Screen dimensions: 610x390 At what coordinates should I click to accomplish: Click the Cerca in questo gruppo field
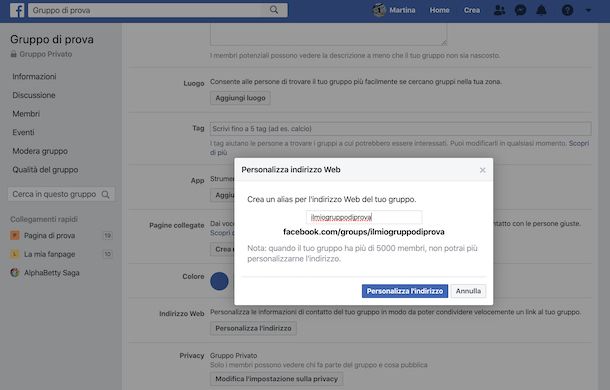[61, 194]
